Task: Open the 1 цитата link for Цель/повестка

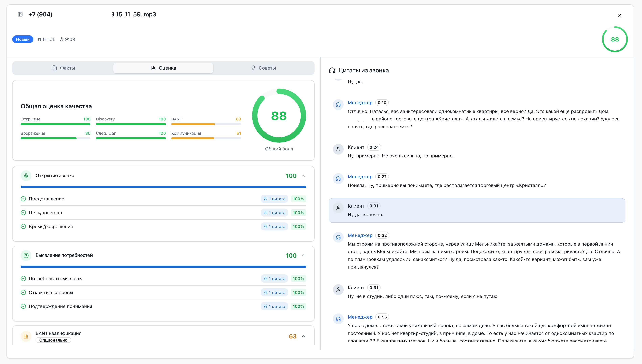Action: pos(274,213)
